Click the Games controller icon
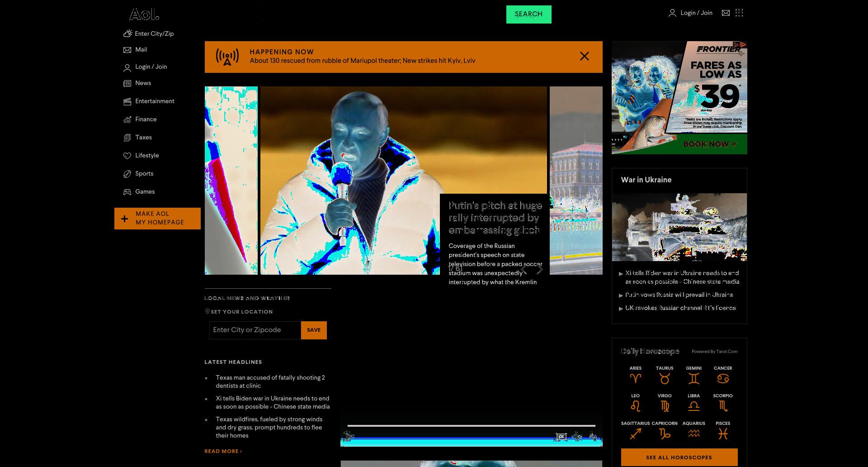 point(127,192)
